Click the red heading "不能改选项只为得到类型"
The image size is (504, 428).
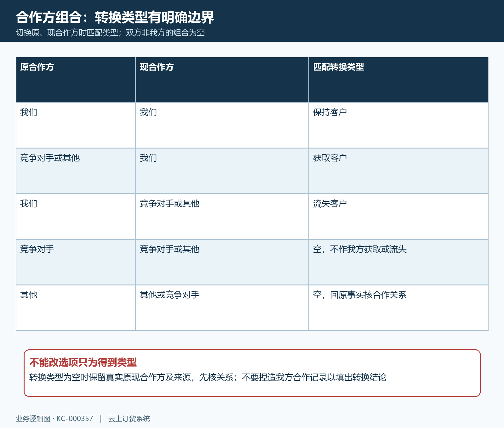click(83, 362)
